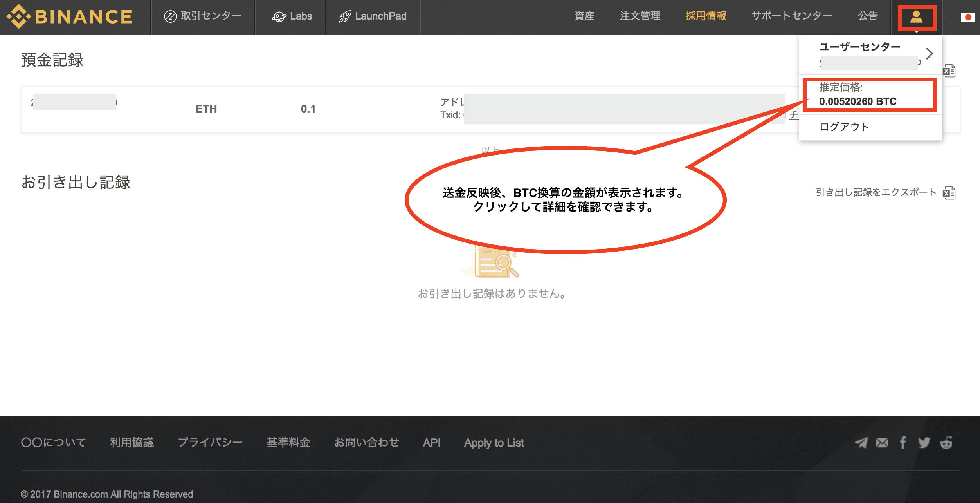Open the user account profile icon
The width and height of the screenshot is (980, 503).
917,17
